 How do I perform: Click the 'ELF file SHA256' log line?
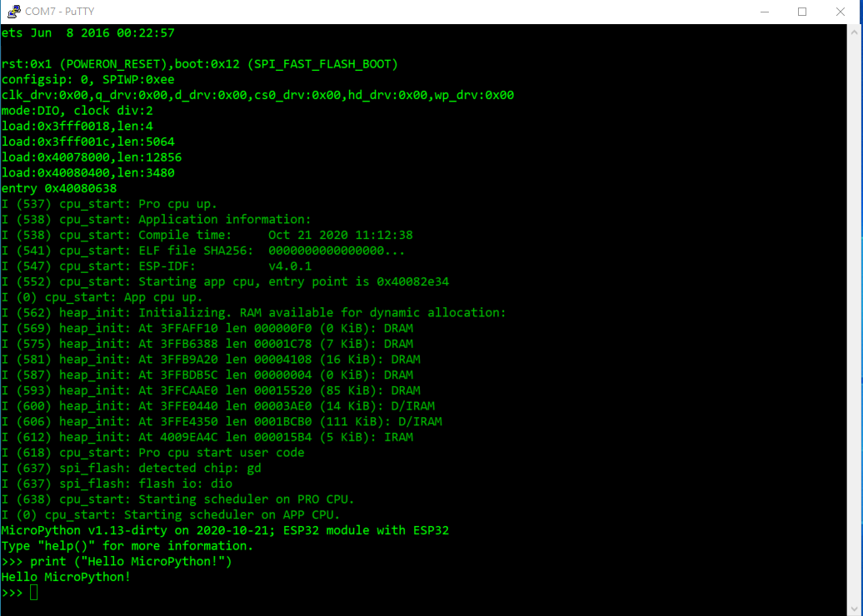point(203,251)
